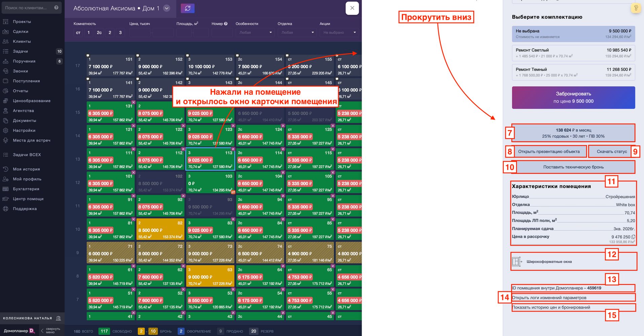Click the orange swap icon on apartment 103
The image size is (644, 336).
pyautogui.click(x=233, y=192)
